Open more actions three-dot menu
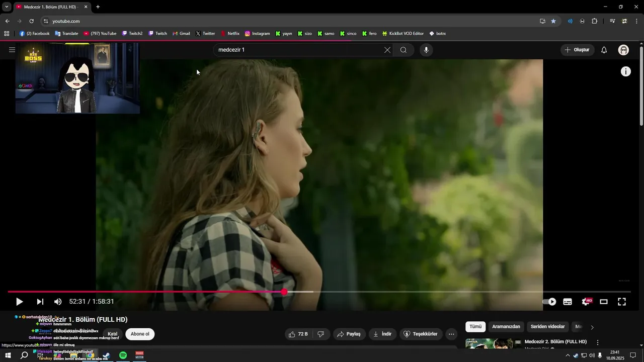 (451, 334)
